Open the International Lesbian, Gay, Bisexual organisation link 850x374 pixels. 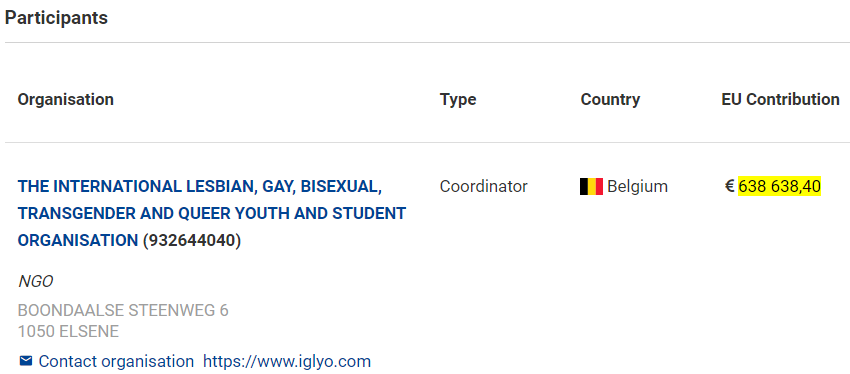(212, 213)
